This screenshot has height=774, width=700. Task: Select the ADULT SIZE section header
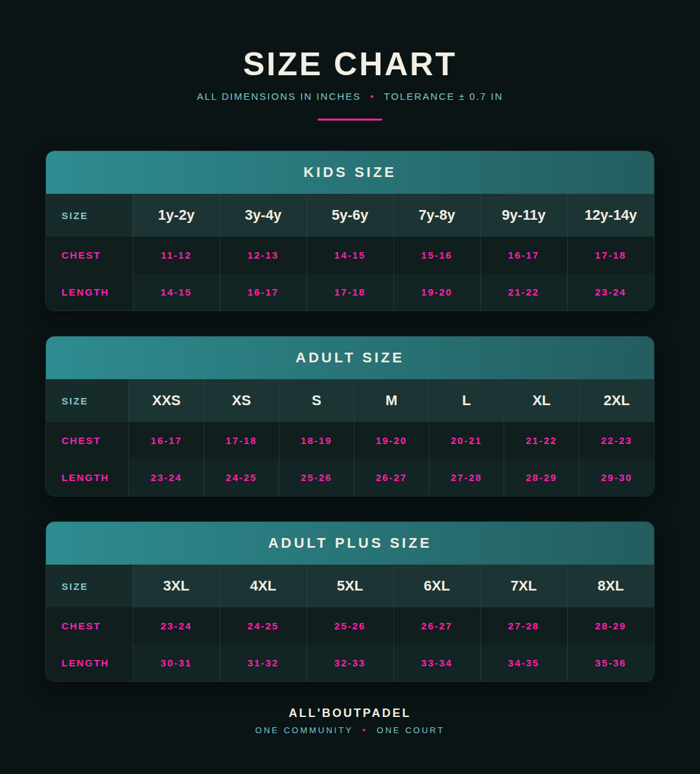point(349,358)
